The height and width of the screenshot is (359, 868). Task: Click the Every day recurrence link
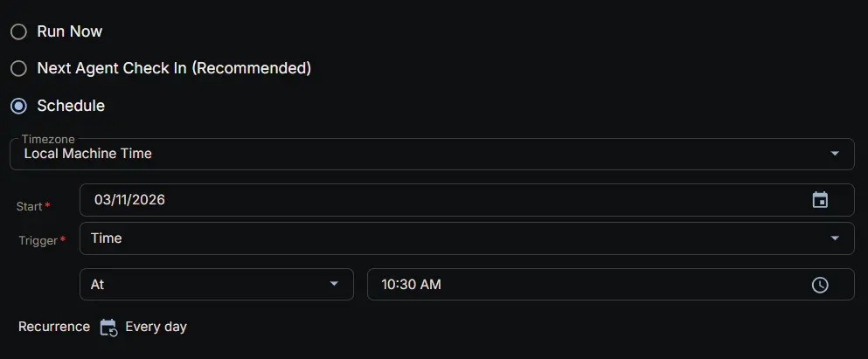click(x=156, y=327)
